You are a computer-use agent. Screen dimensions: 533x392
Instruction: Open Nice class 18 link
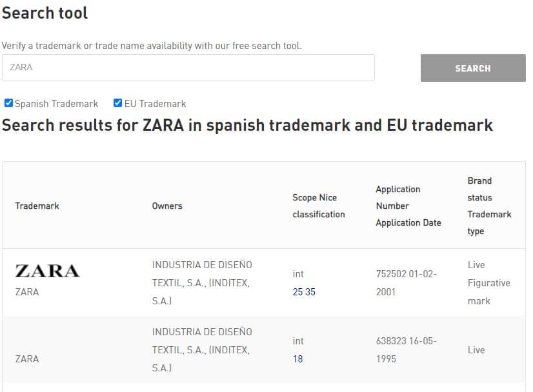(x=297, y=359)
